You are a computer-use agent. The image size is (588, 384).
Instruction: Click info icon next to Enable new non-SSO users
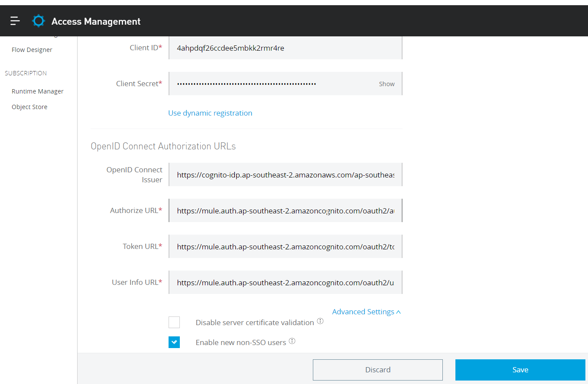tap(292, 341)
